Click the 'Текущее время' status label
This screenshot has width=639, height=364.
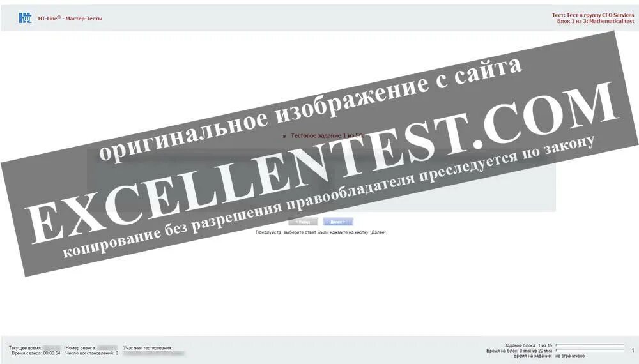click(x=26, y=348)
